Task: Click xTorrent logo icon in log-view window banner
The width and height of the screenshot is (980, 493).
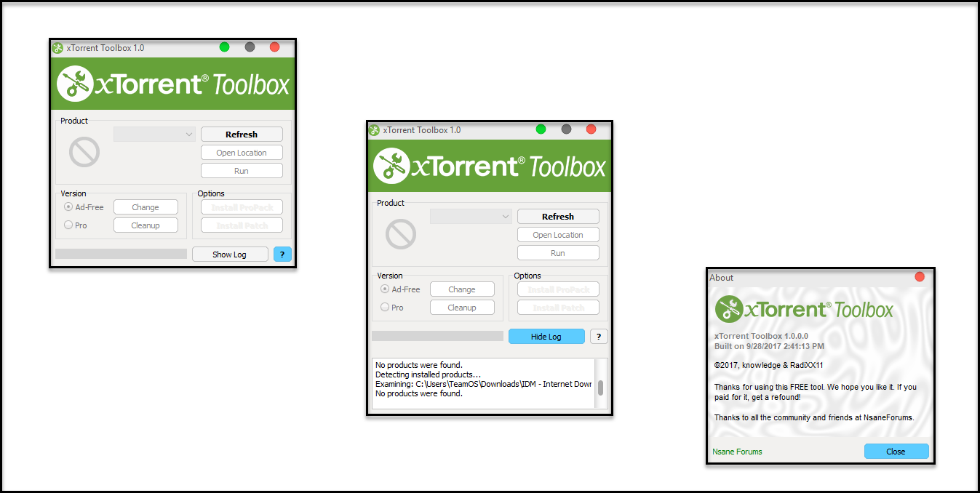Action: click(x=391, y=166)
